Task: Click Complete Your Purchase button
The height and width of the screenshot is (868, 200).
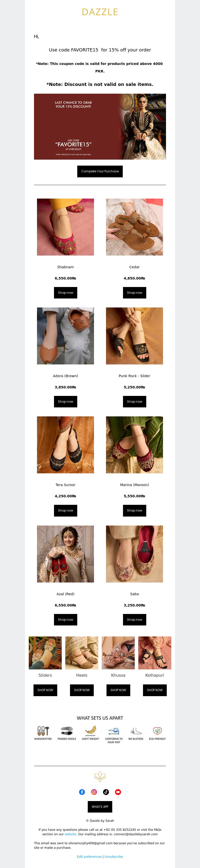Action: click(100, 171)
